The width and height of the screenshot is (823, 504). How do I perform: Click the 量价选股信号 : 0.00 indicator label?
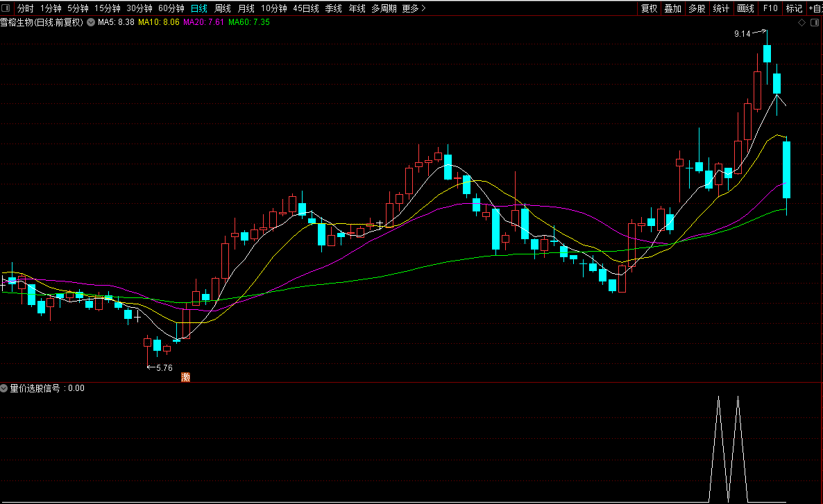click(x=47, y=388)
